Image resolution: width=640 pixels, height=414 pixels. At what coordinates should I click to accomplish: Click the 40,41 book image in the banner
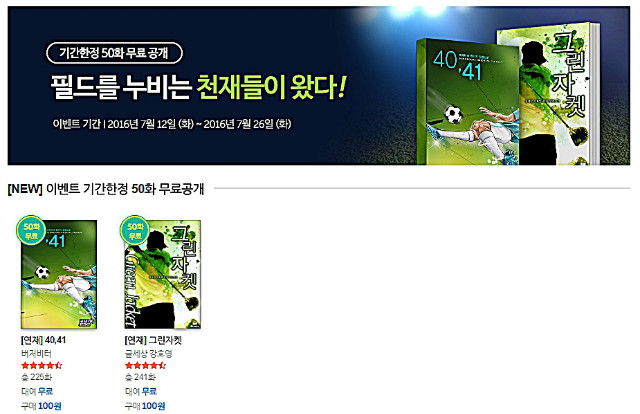[x=467, y=102]
